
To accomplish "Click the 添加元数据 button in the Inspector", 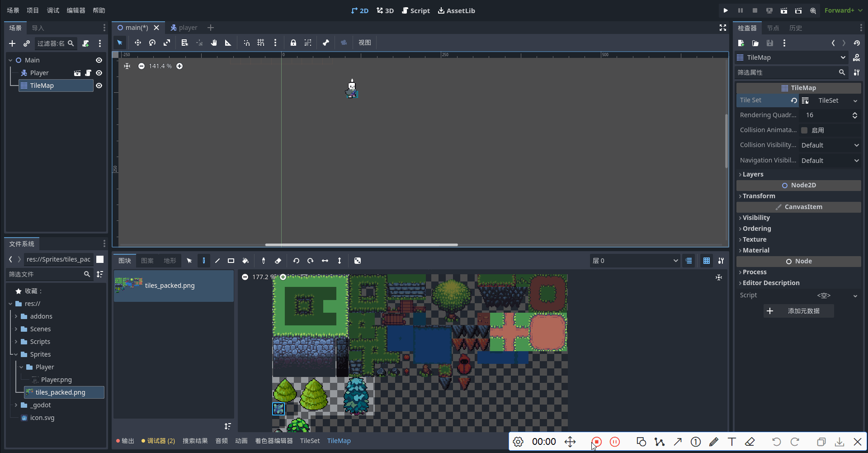I will pos(798,311).
